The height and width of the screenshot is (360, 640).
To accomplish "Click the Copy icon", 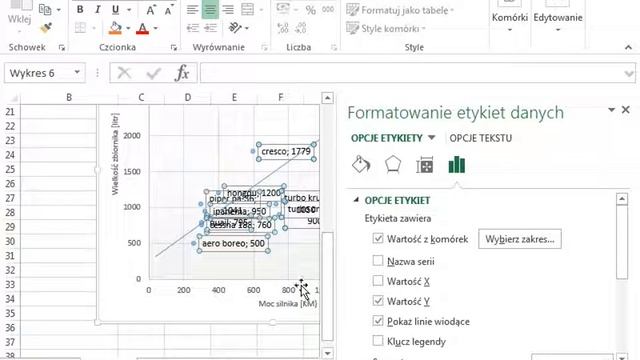I will 45,9.
